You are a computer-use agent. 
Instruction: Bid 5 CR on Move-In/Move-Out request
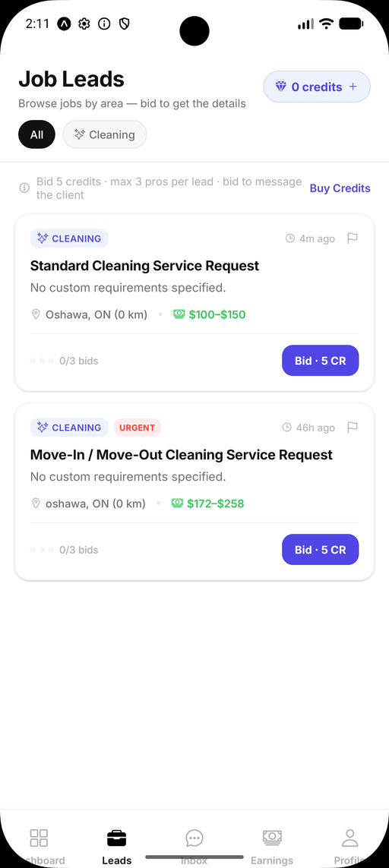click(321, 550)
